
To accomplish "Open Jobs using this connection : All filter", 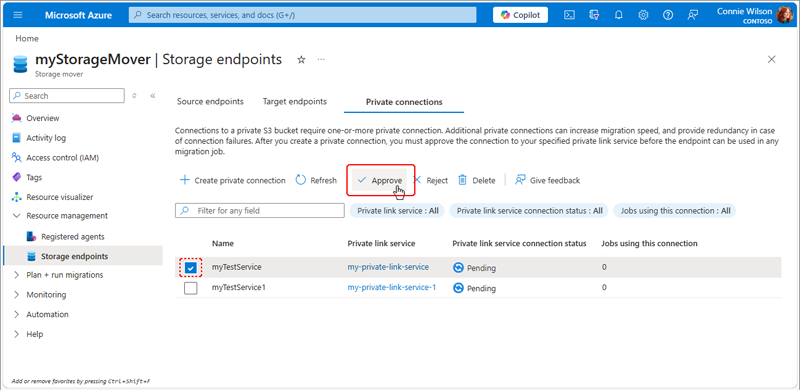I will point(675,210).
